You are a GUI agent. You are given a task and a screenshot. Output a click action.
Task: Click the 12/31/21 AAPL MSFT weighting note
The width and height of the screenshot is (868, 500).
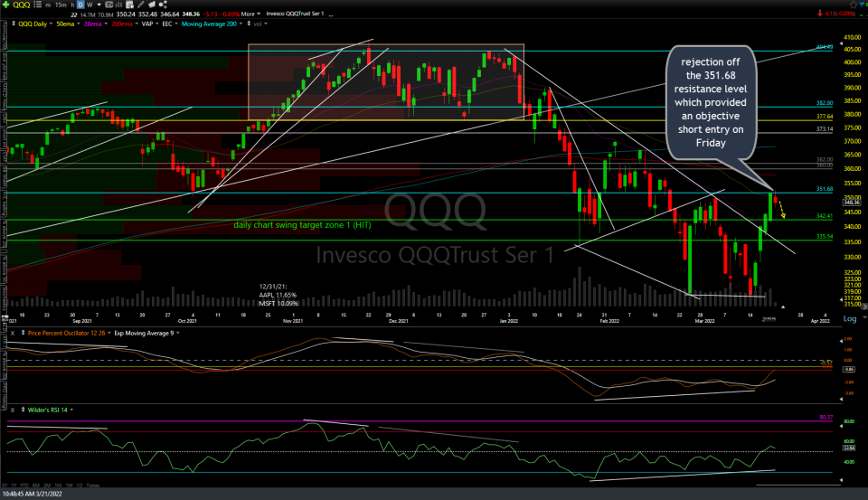pyautogui.click(x=278, y=295)
